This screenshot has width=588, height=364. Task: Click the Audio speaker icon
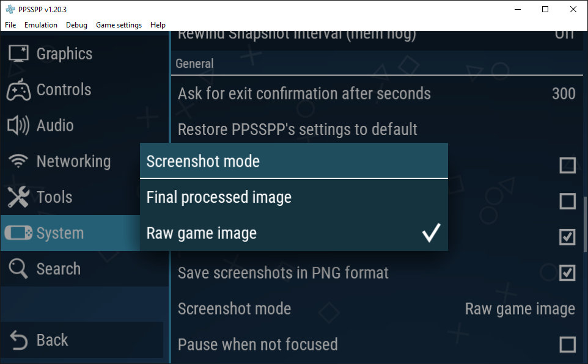(18, 125)
